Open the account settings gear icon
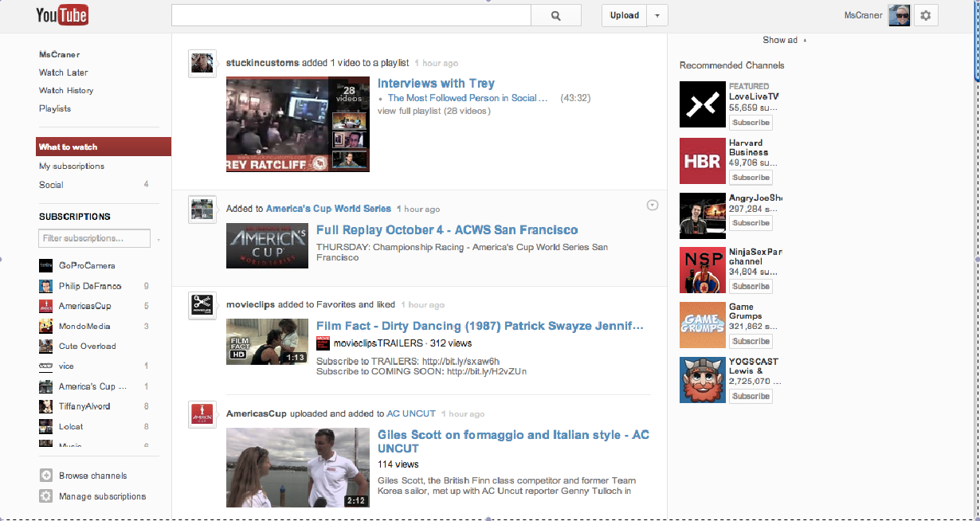Viewport: 980px width, 521px height. (925, 14)
